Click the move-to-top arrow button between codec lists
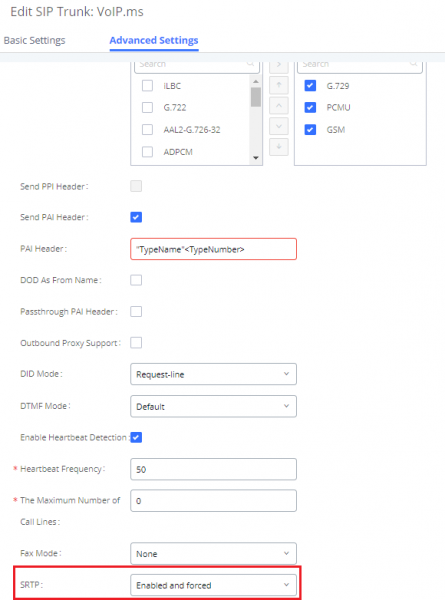 (279, 85)
